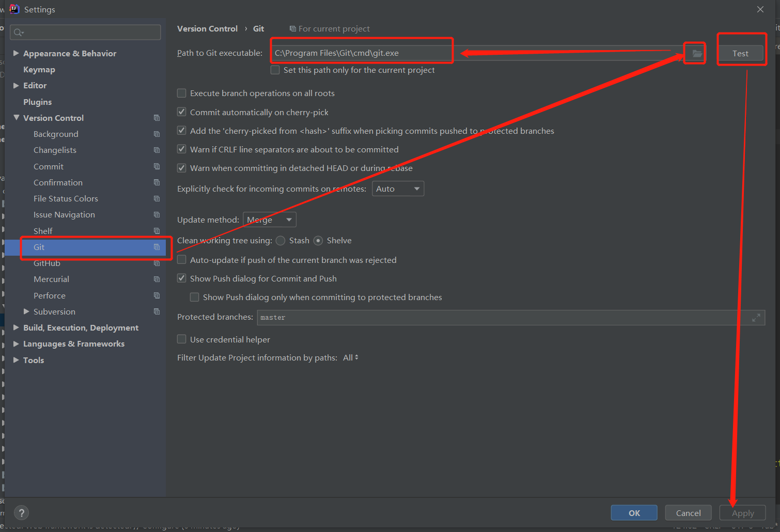Select the Stash radio button

[x=280, y=241]
